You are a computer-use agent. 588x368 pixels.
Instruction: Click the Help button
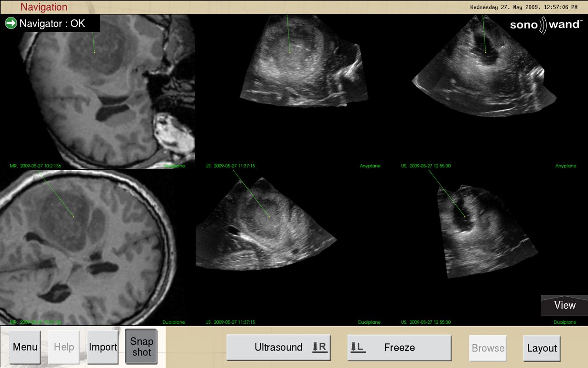pyautogui.click(x=64, y=347)
